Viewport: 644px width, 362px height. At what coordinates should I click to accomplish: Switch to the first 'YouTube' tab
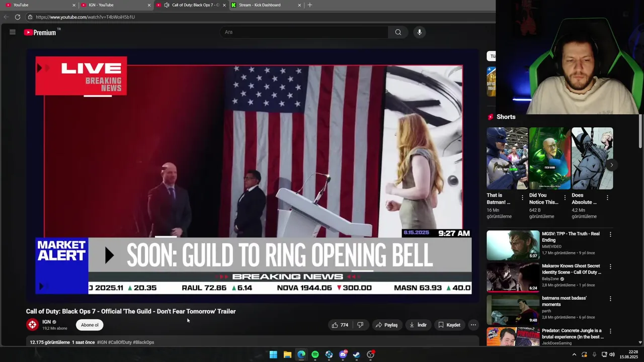pyautogui.click(x=39, y=5)
